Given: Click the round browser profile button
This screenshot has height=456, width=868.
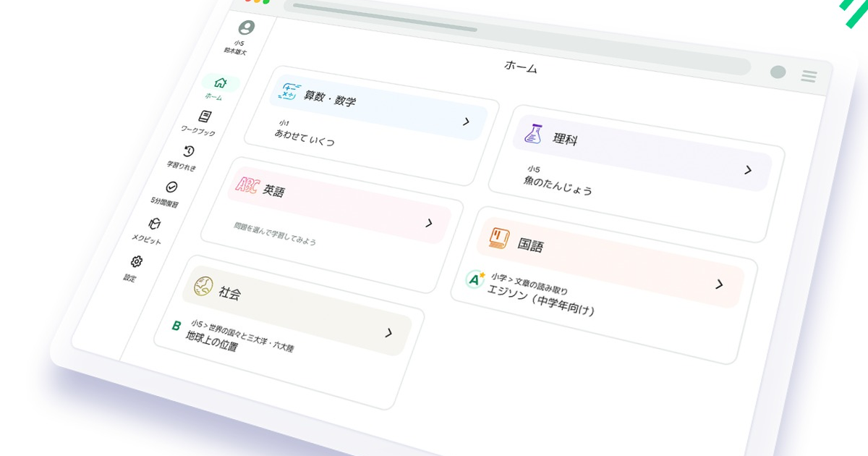Looking at the screenshot, I should click(x=778, y=72).
